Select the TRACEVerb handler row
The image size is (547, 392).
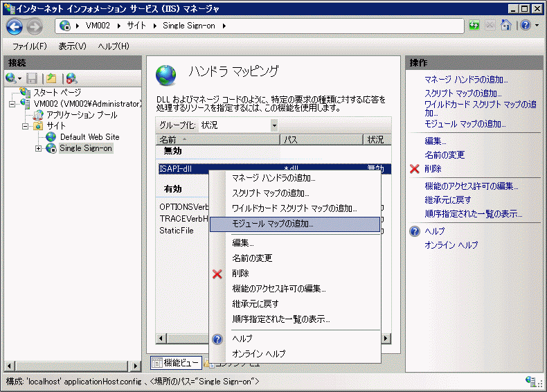[x=183, y=219]
